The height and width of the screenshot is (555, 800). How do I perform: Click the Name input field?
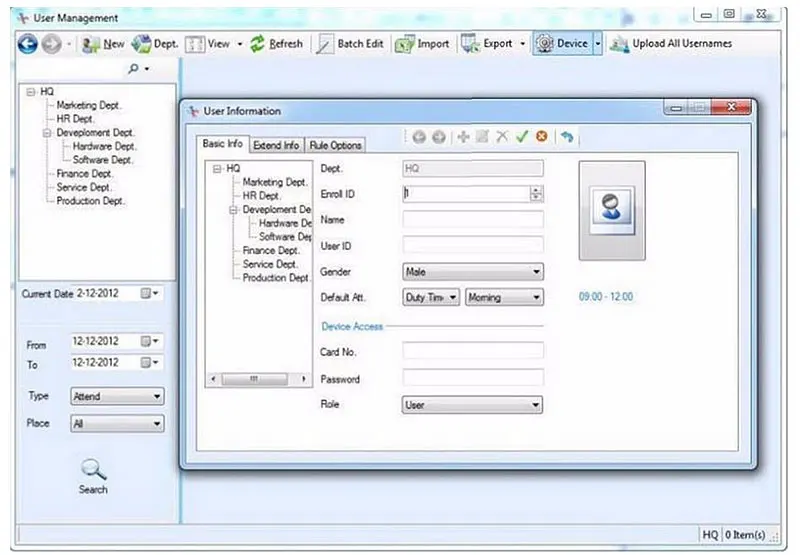pyautogui.click(x=473, y=220)
